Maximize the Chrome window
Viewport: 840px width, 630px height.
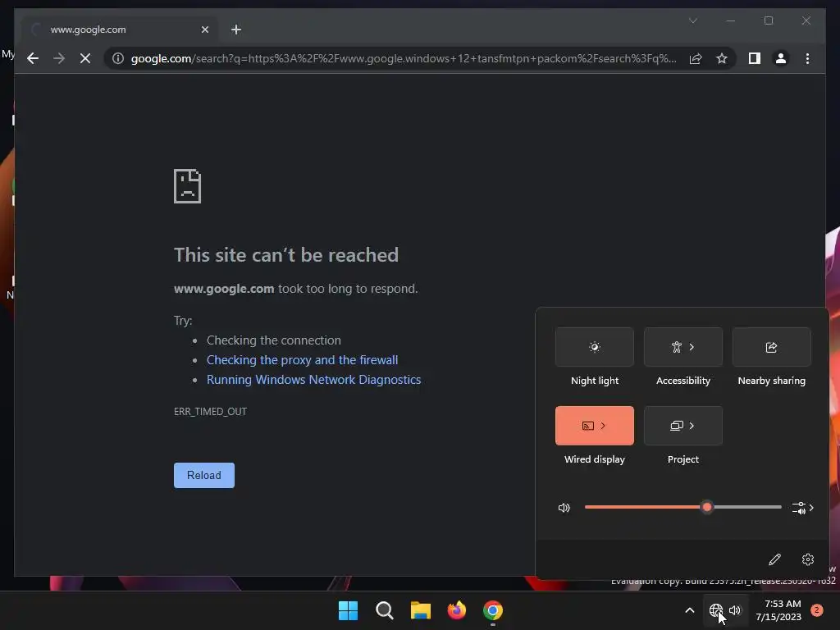point(768,21)
